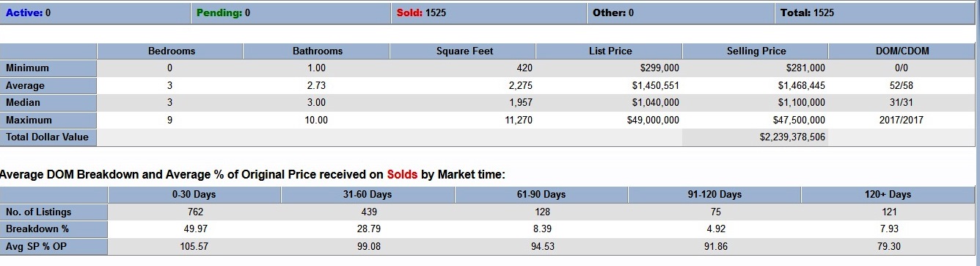Select the 105.57 Avg SP value
The height and width of the screenshot is (266, 980).
click(194, 247)
